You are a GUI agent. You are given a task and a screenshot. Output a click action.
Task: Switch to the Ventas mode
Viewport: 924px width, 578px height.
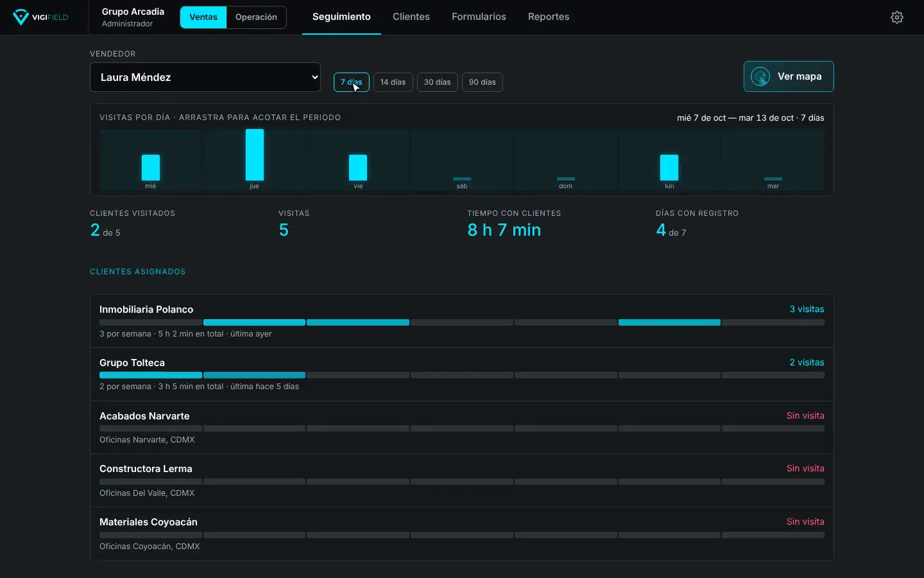tap(203, 17)
